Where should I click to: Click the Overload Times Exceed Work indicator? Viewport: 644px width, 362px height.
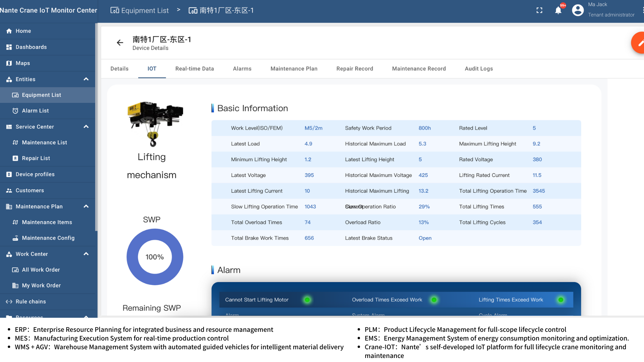[x=434, y=300]
